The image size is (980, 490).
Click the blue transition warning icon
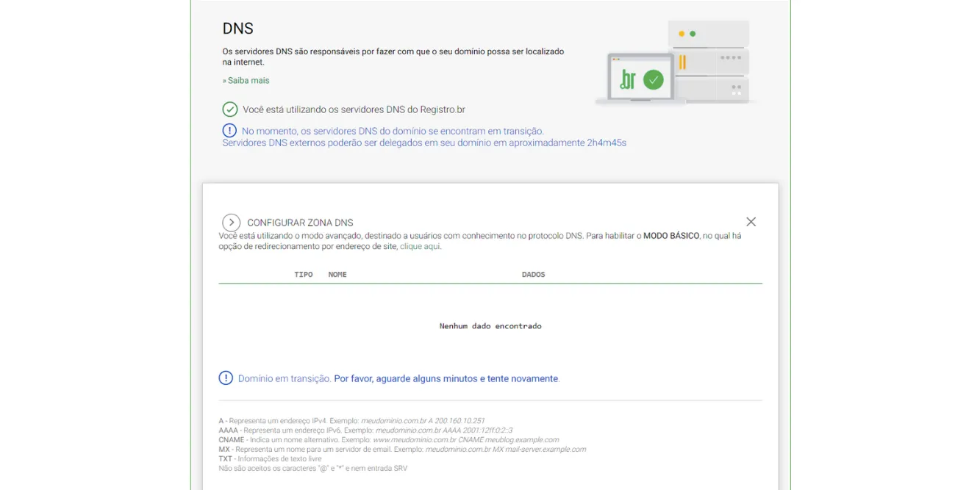229,131
